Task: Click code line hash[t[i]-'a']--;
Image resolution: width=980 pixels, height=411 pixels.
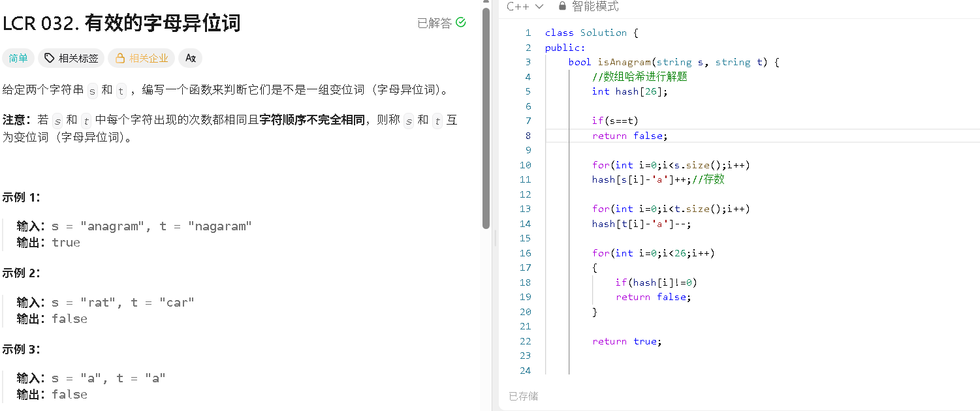Action: pyautogui.click(x=642, y=224)
